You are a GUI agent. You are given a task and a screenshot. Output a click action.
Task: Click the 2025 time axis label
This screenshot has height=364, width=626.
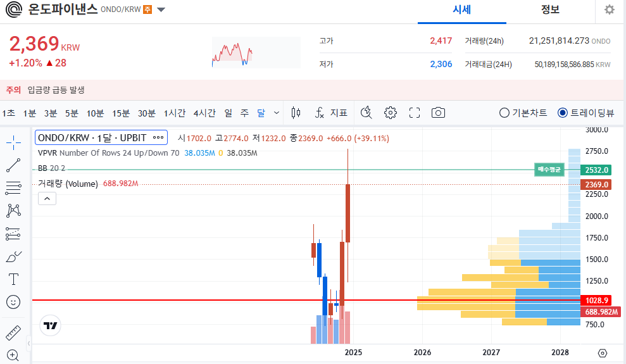click(x=353, y=353)
